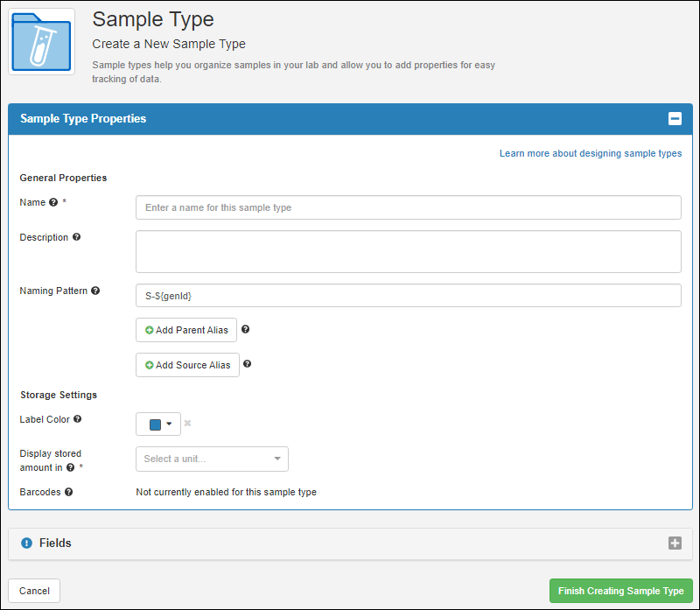Click the Barcodes help icon
The height and width of the screenshot is (610, 700).
69,492
